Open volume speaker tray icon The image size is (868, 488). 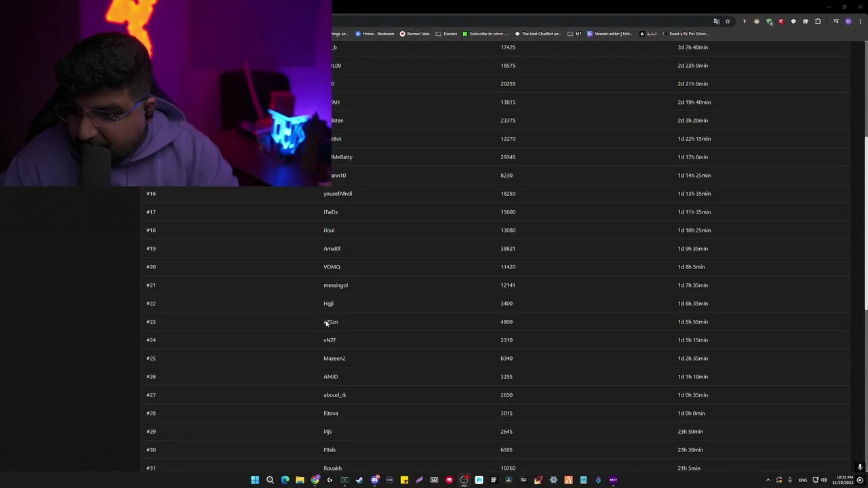click(x=824, y=480)
